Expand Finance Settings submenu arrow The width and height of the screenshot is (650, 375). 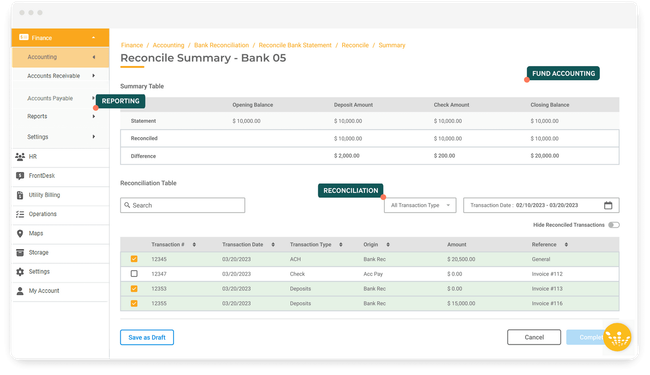[x=94, y=136]
